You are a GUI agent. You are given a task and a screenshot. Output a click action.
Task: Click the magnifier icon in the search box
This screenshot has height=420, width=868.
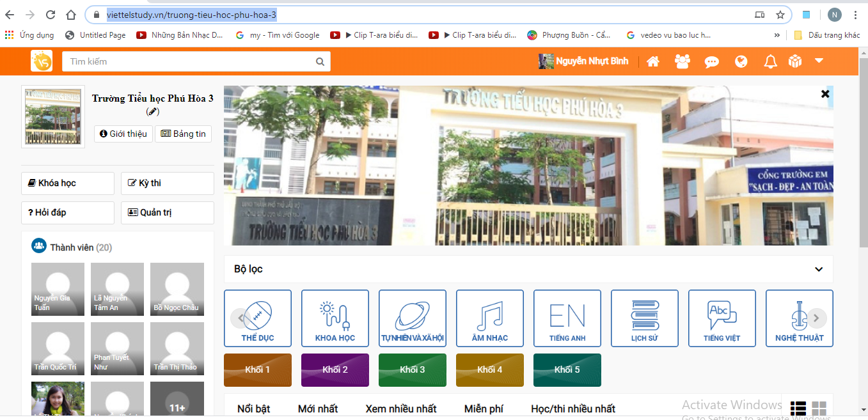coord(320,62)
